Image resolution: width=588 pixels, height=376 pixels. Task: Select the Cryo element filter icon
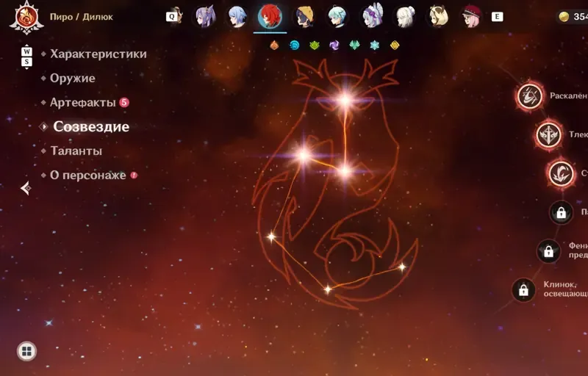click(374, 46)
